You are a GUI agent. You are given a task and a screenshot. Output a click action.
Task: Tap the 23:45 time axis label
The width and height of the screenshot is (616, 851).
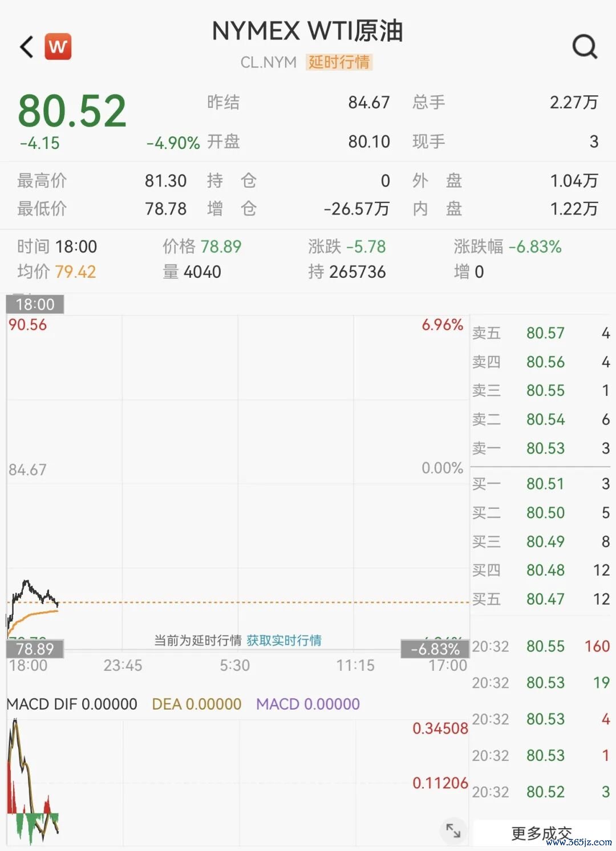123,666
